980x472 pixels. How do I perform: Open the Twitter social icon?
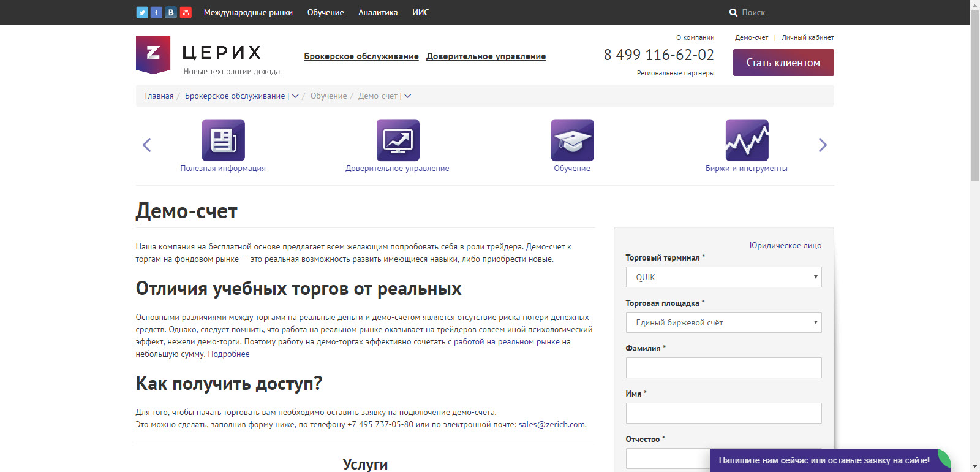click(x=142, y=12)
